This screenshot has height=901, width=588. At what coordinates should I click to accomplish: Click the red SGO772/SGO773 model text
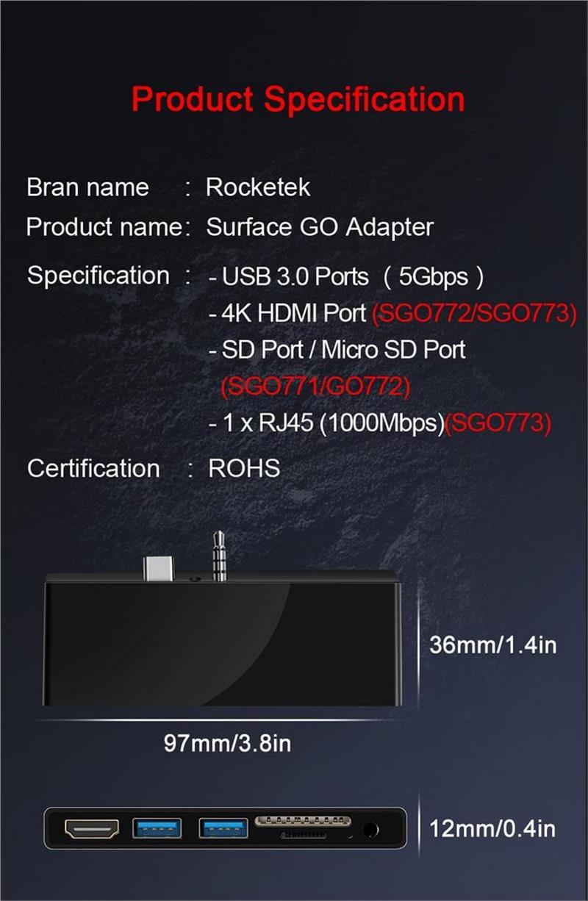[473, 314]
